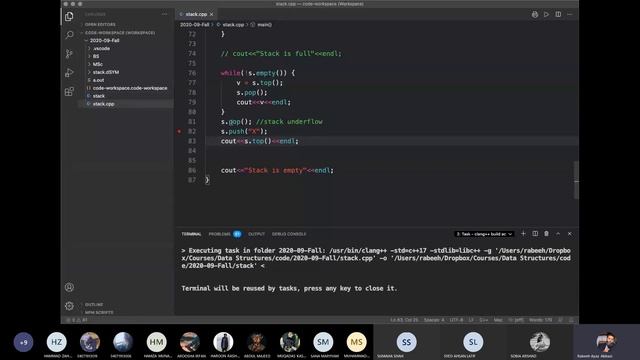Maximize the terminal panel with chevron up
The height and width of the screenshot is (360, 640).
point(558,234)
